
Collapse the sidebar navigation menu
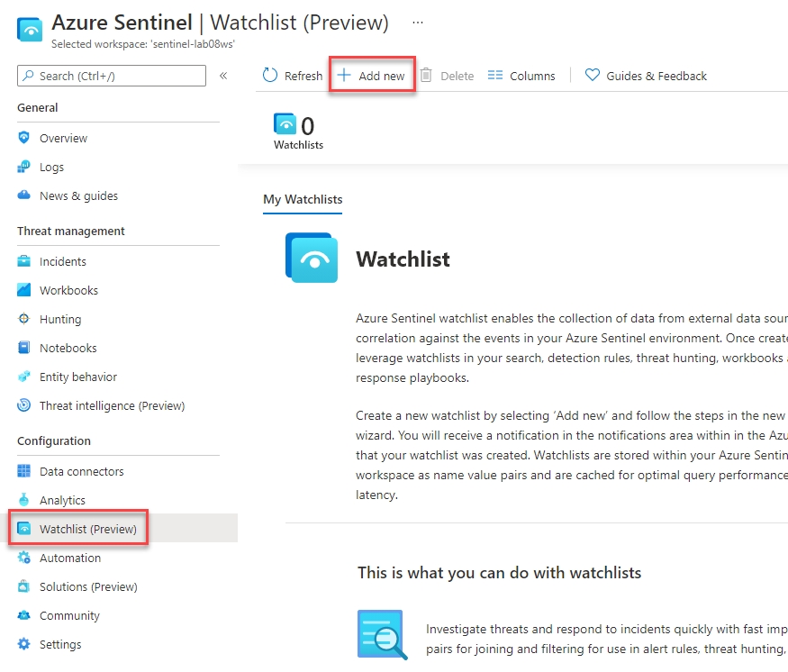(223, 76)
